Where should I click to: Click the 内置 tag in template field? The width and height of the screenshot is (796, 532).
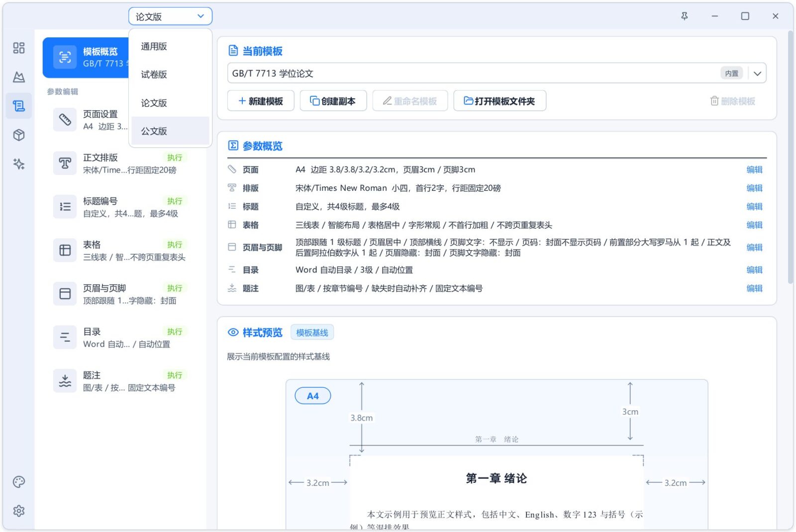point(731,74)
